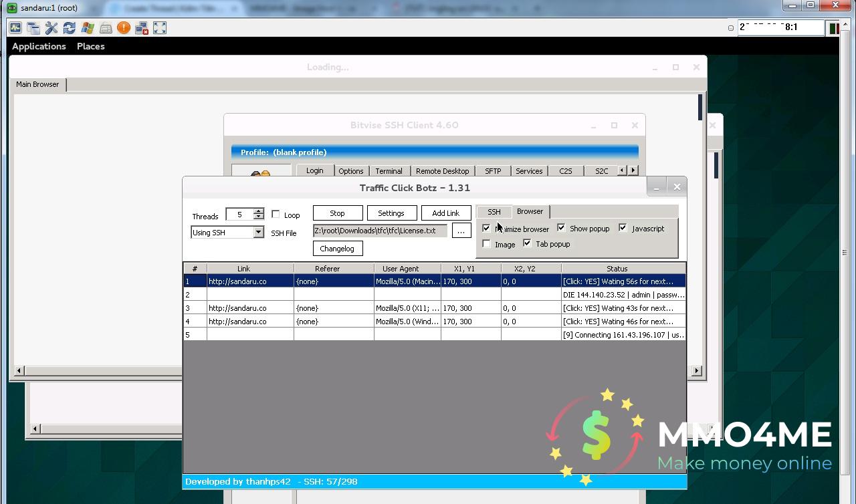The image size is (856, 504).
Task: Open the Bitvise Login tab
Action: coord(315,170)
